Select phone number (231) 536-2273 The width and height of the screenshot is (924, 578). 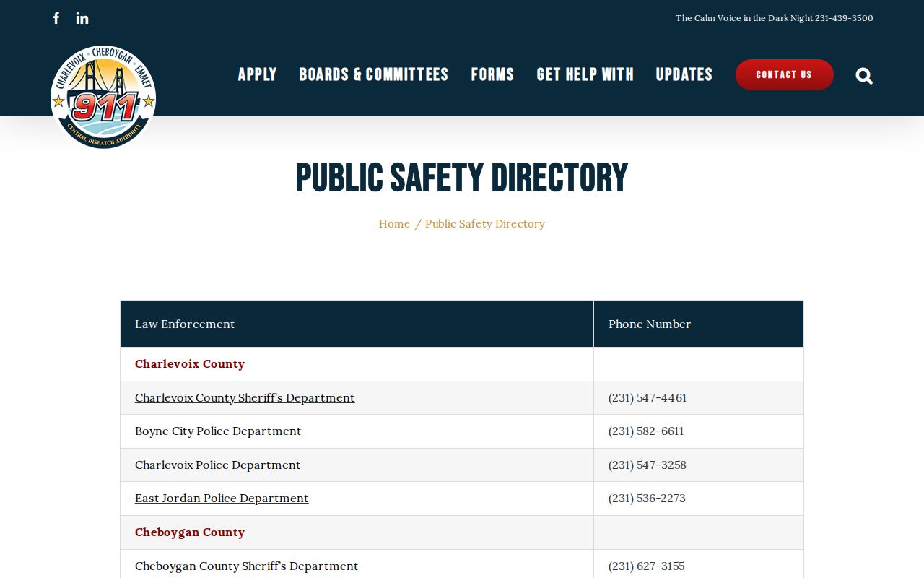click(x=647, y=498)
